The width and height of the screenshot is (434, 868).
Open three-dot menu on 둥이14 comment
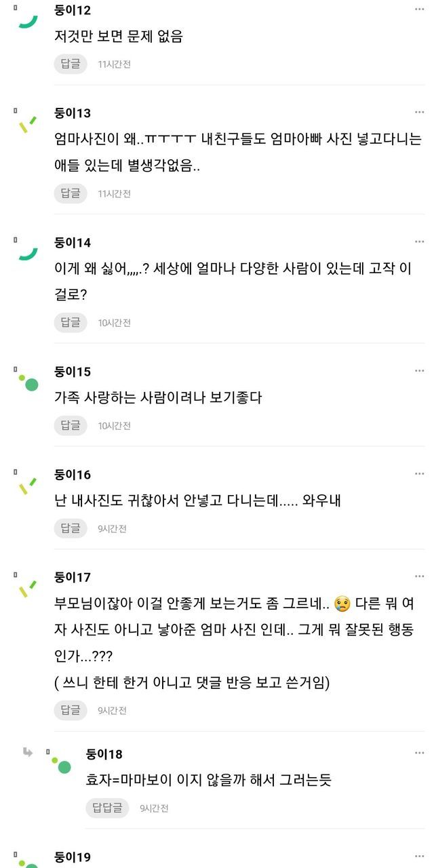tap(420, 241)
